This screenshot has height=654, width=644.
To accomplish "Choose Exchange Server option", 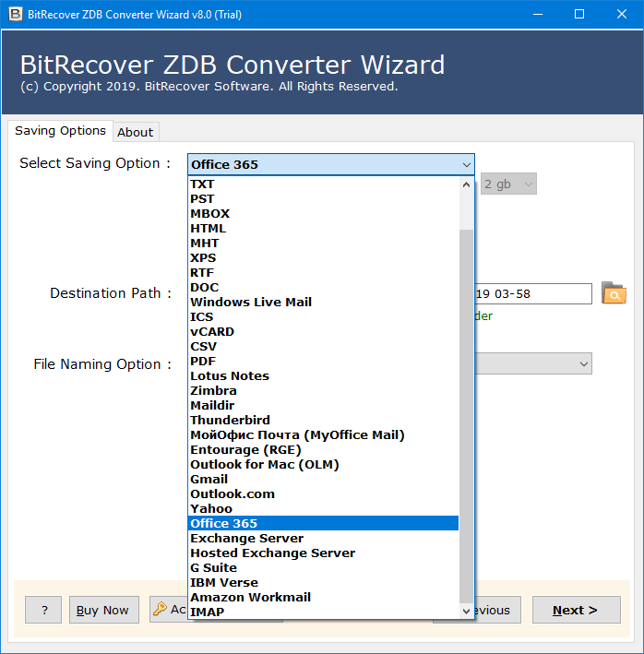I will tap(323, 538).
